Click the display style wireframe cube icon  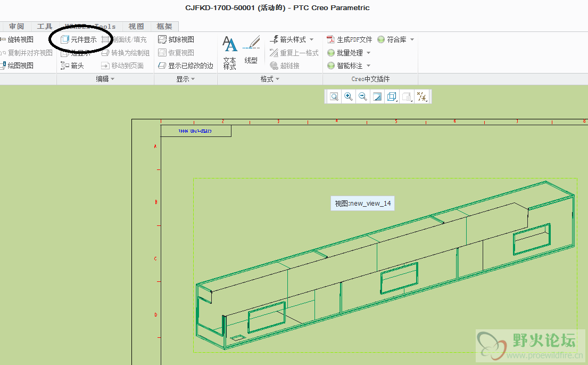392,96
